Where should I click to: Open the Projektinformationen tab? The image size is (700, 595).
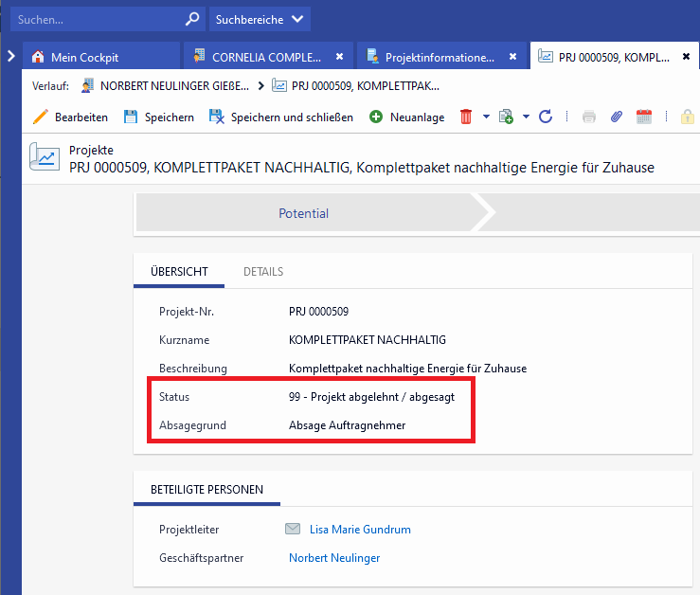click(439, 57)
